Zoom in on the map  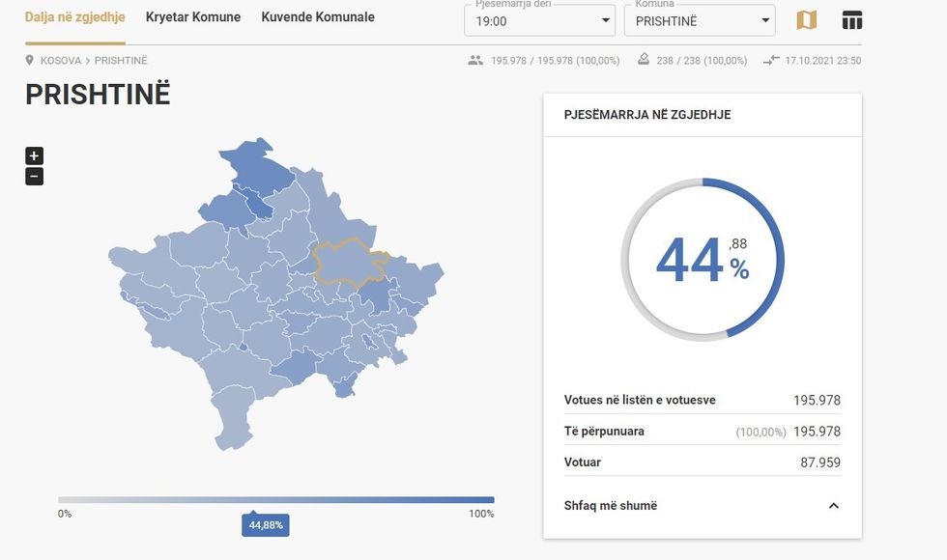click(x=34, y=155)
